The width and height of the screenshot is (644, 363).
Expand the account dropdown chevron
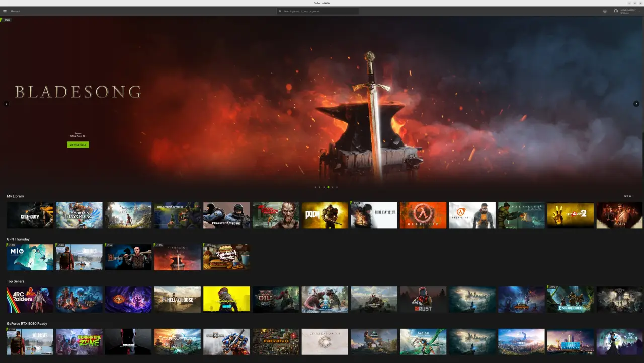point(639,11)
